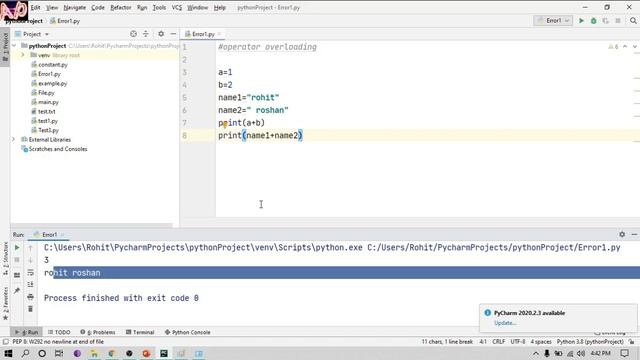Collapse all in Project panel toolbar
The width and height of the screenshot is (640, 360).
(x=146, y=34)
